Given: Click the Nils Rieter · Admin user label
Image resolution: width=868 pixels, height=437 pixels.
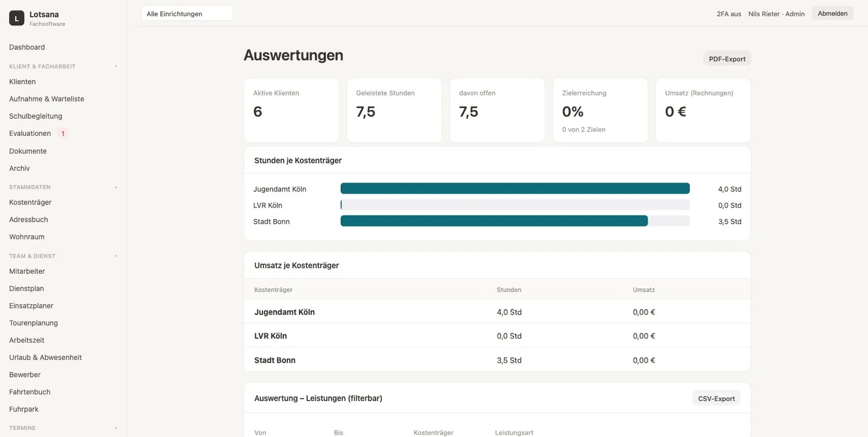Looking at the screenshot, I should tap(776, 14).
